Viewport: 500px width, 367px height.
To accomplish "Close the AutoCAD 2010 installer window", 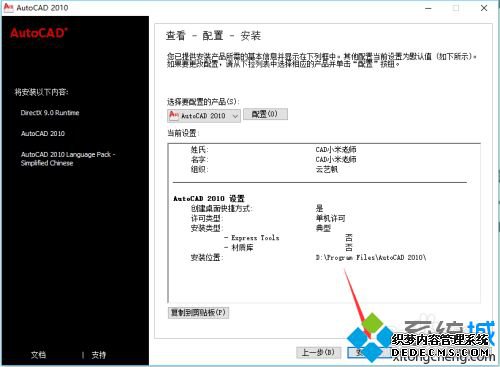I will coord(484,8).
